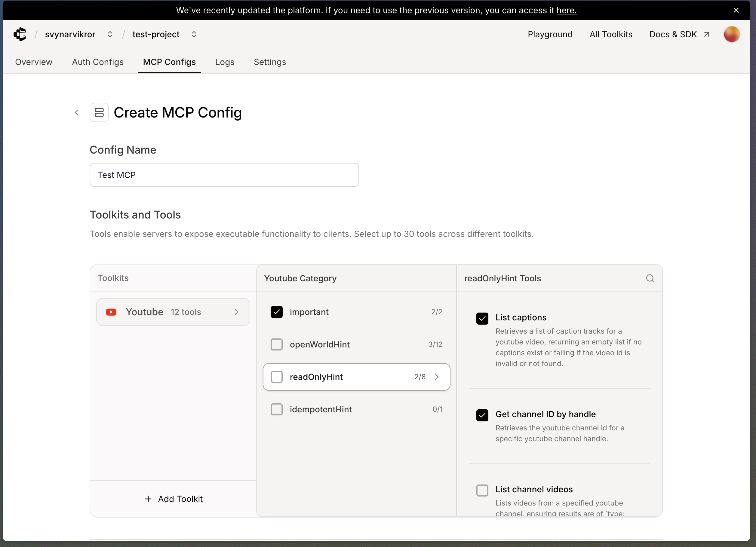Image resolution: width=756 pixels, height=547 pixels.
Task: Check the openWorldHint category checkbox
Action: [x=276, y=344]
